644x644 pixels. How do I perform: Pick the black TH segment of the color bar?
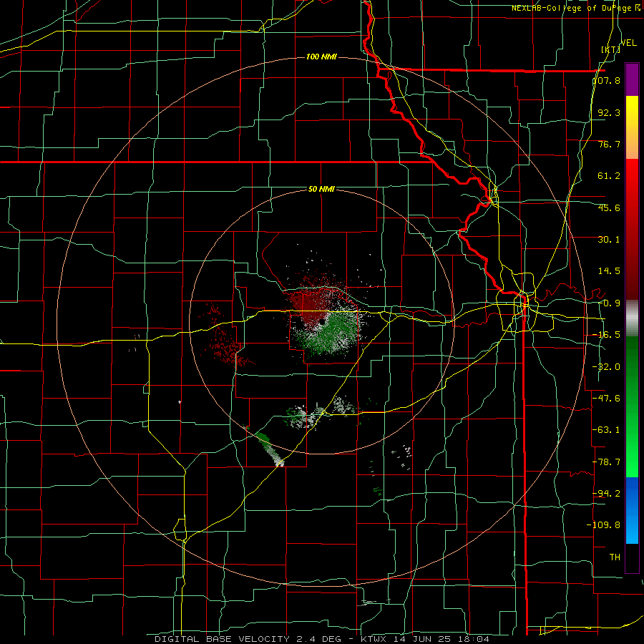click(632, 557)
